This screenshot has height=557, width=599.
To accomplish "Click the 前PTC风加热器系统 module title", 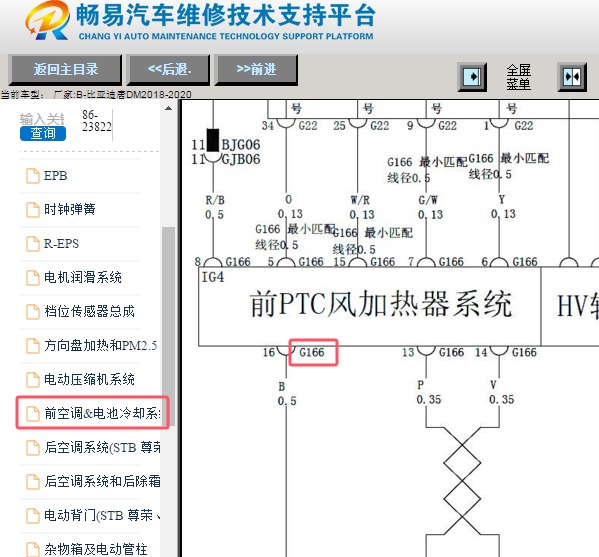I will [x=381, y=304].
